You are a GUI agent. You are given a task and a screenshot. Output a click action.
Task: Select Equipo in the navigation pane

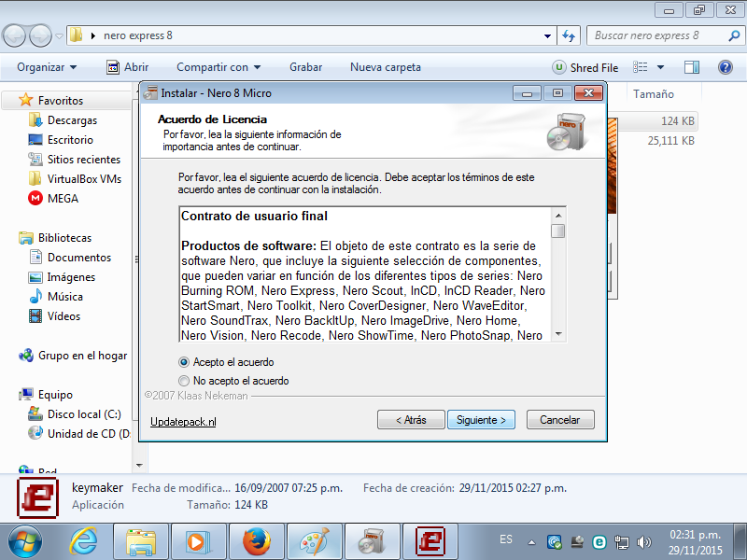pos(55,395)
